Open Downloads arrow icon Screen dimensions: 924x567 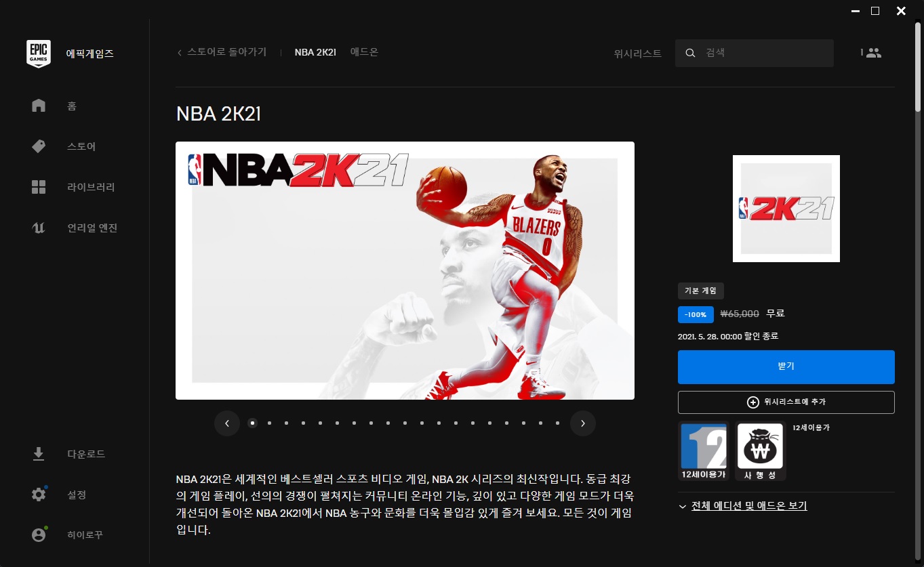(x=39, y=454)
